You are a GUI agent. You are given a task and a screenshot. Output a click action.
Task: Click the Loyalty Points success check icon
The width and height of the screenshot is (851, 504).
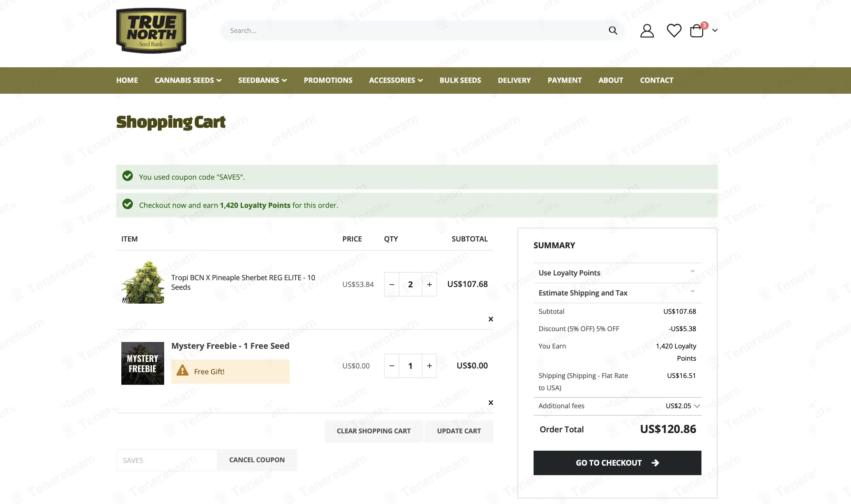[x=127, y=204]
